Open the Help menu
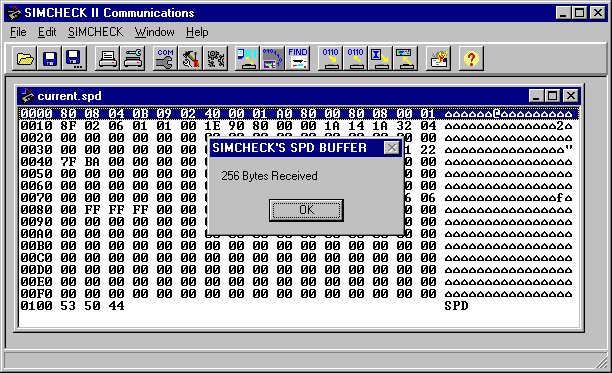 tap(197, 32)
